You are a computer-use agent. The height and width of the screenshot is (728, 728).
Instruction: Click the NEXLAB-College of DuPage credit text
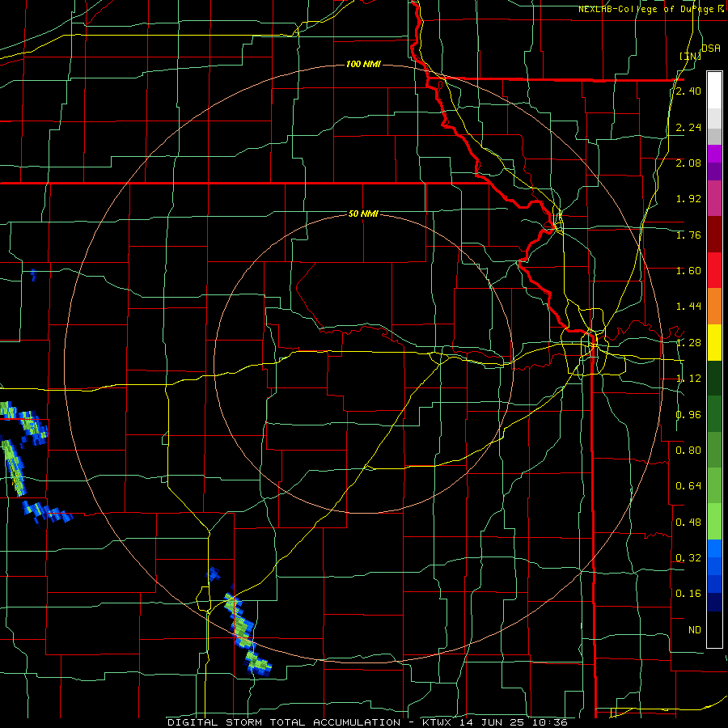tap(646, 9)
